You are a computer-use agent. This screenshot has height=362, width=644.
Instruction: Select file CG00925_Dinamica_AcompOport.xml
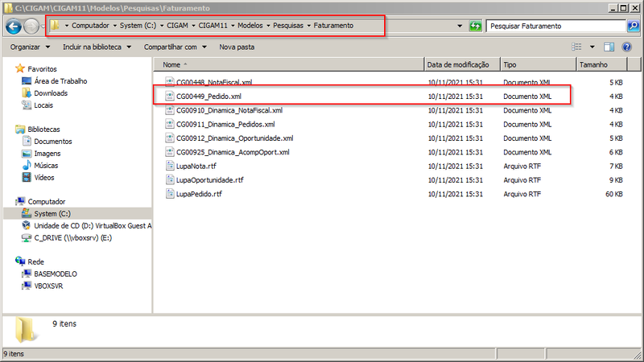pos(233,152)
